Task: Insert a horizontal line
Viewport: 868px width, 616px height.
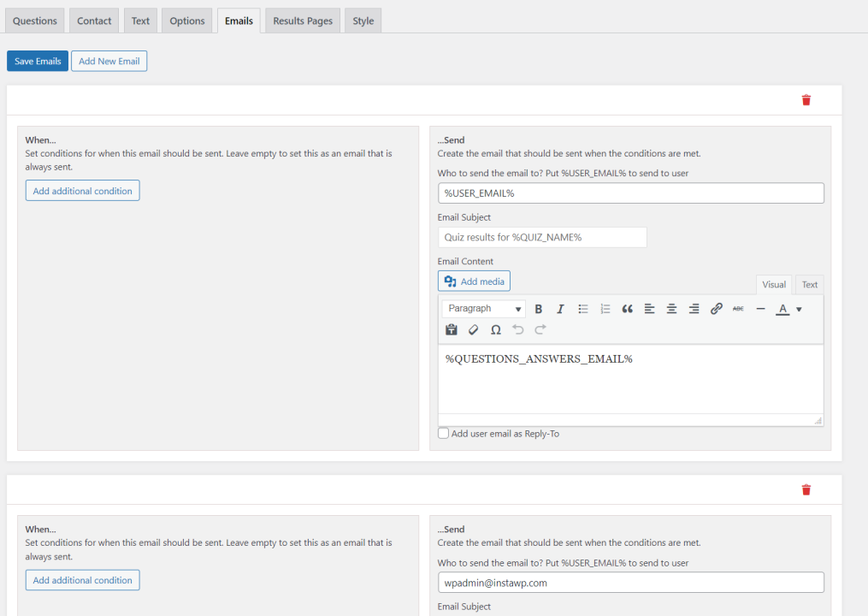Action: (x=759, y=309)
